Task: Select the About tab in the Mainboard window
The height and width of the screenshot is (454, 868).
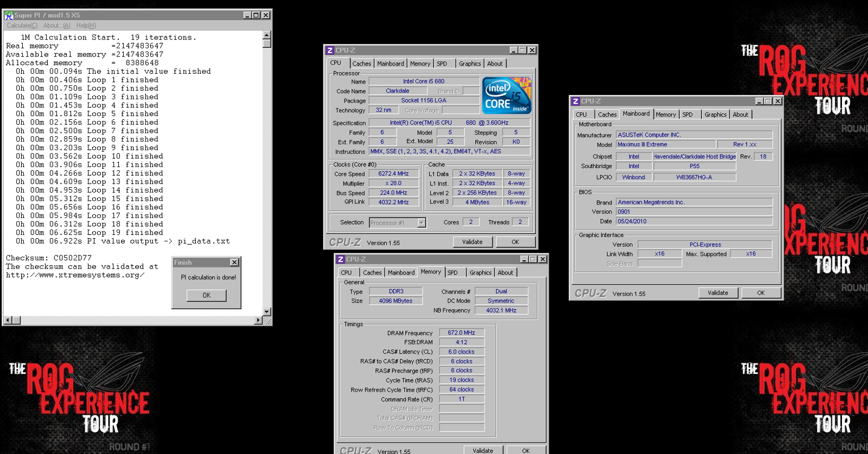Action: [741, 115]
